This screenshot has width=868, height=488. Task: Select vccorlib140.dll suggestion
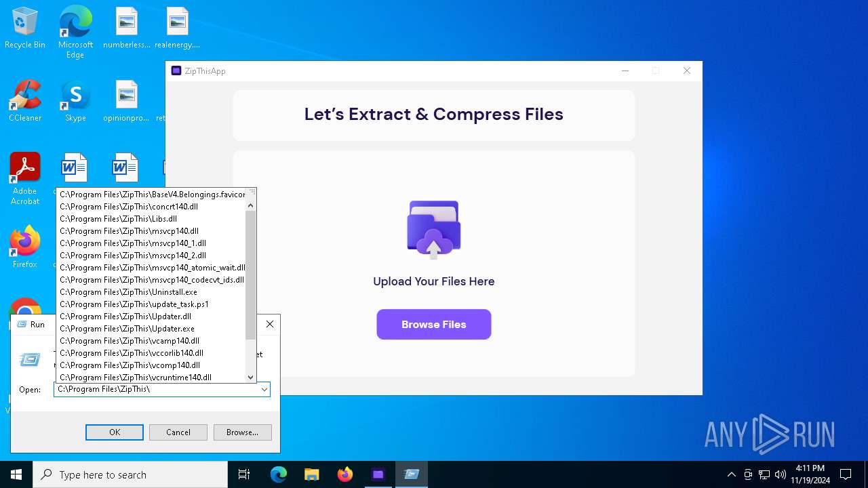pyautogui.click(x=151, y=353)
